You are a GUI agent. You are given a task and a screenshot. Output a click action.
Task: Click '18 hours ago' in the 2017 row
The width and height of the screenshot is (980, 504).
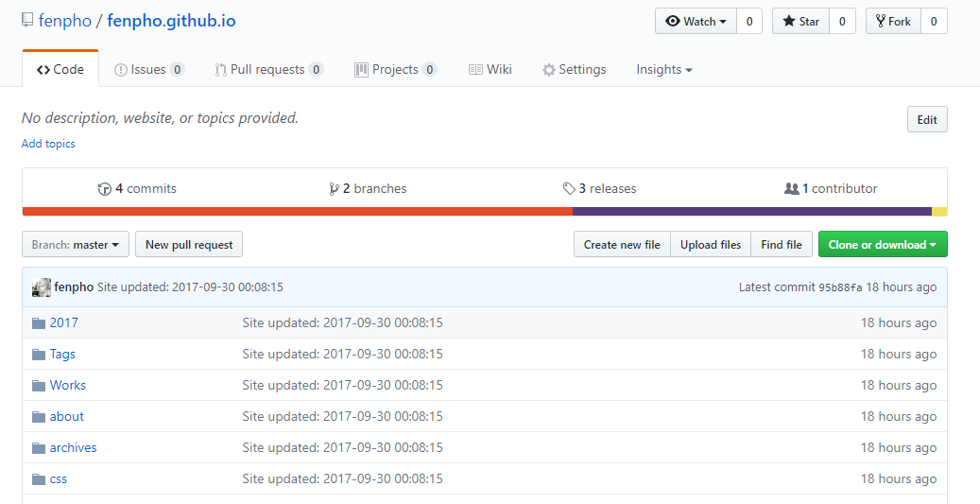(x=898, y=322)
